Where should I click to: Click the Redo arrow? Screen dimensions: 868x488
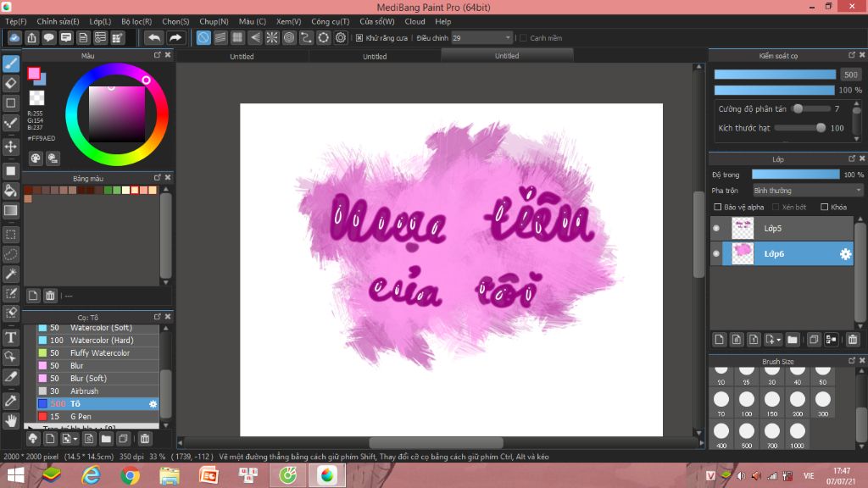[175, 37]
